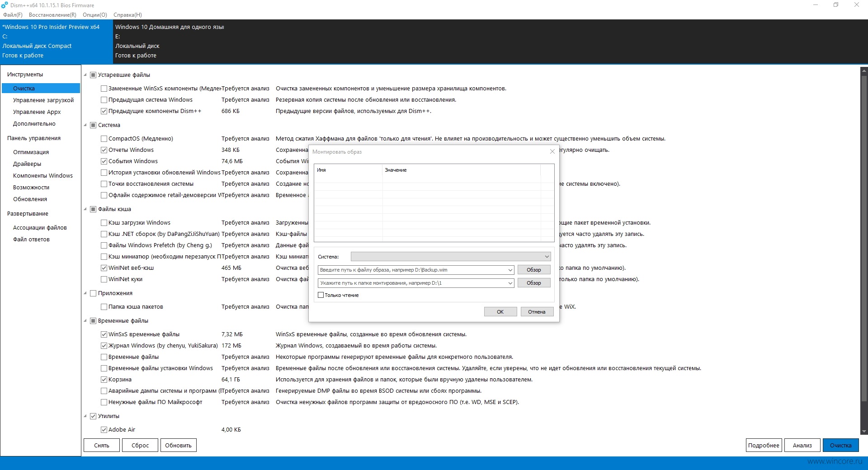
Task: Collapse the Система group
Action: point(85,125)
